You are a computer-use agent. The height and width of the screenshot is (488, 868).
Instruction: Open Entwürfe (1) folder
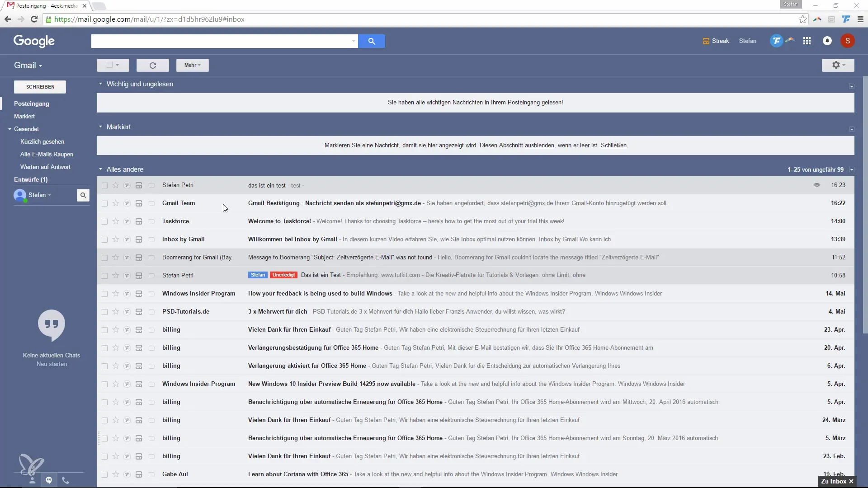point(31,179)
